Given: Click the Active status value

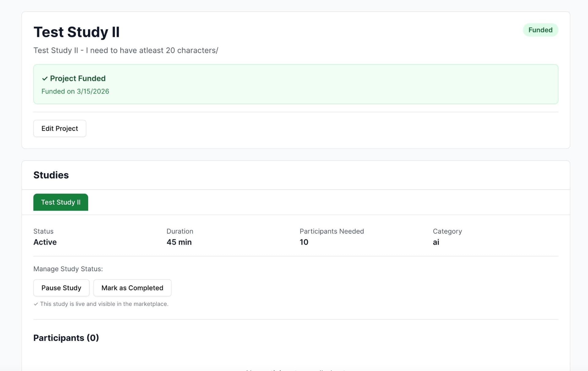Looking at the screenshot, I should (45, 242).
